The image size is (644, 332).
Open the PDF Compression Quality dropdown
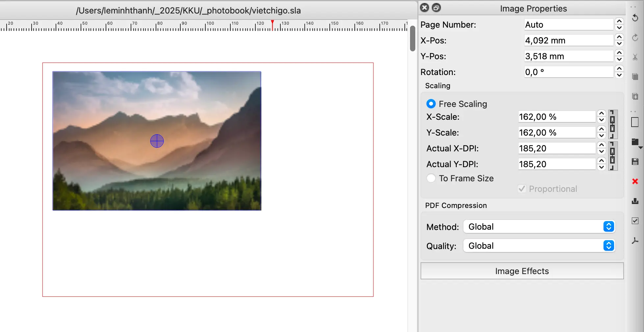click(x=539, y=246)
